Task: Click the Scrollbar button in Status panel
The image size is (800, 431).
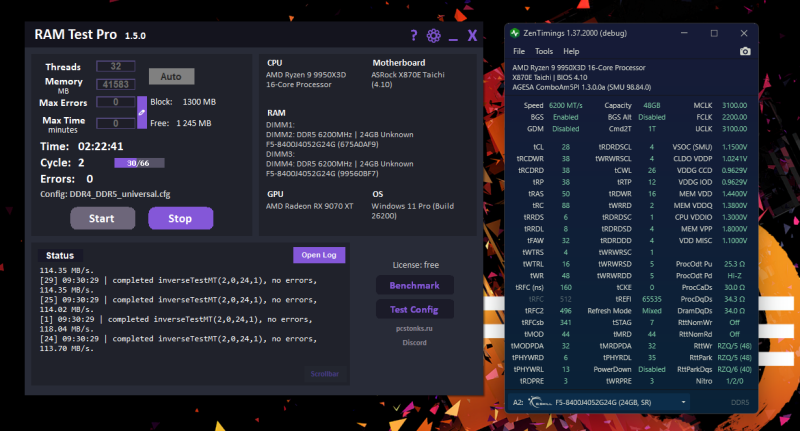Action: pos(325,374)
